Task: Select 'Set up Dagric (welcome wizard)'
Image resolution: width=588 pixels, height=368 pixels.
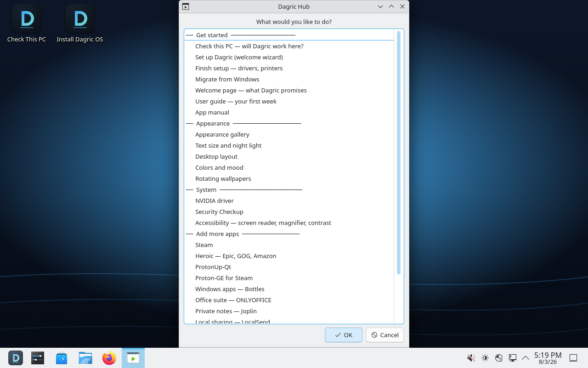Action: 289,57
